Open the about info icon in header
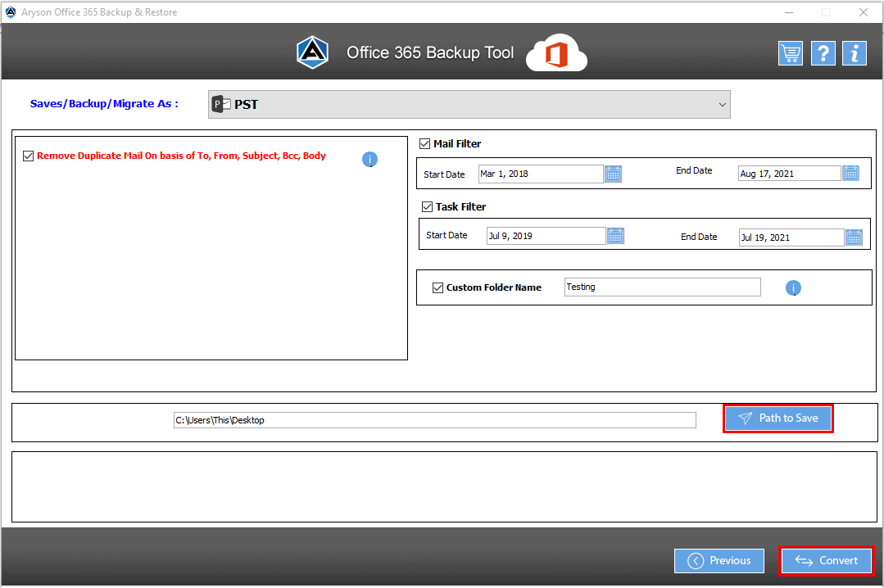 point(855,53)
